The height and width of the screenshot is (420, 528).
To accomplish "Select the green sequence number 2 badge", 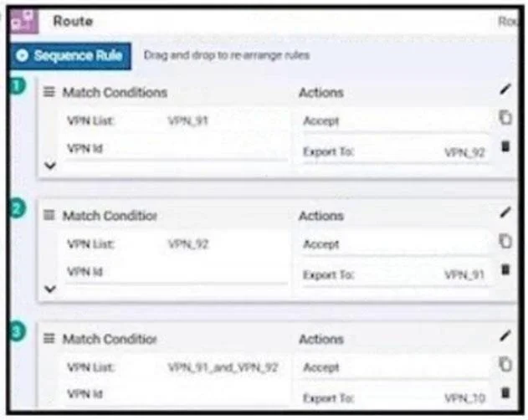I will coord(18,209).
